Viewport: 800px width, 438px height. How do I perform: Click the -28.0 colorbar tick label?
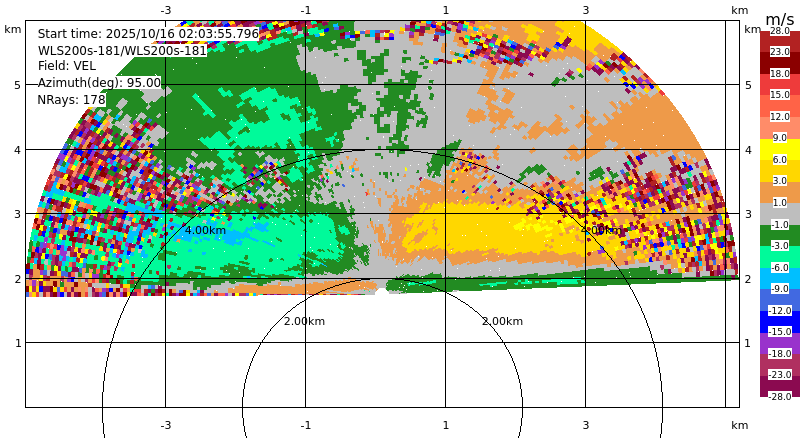tap(780, 397)
